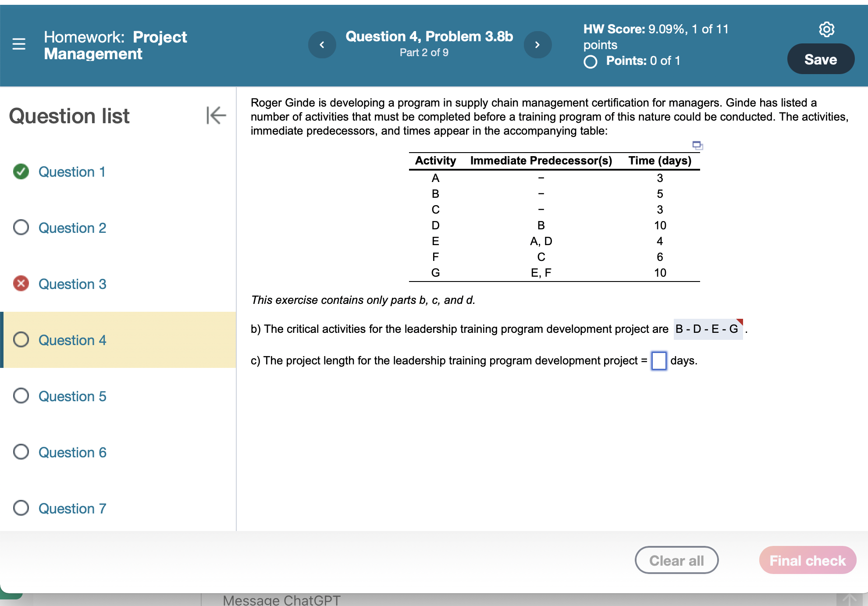868x606 pixels.
Task: Click the green checkmark for Question 1
Action: [x=21, y=172]
